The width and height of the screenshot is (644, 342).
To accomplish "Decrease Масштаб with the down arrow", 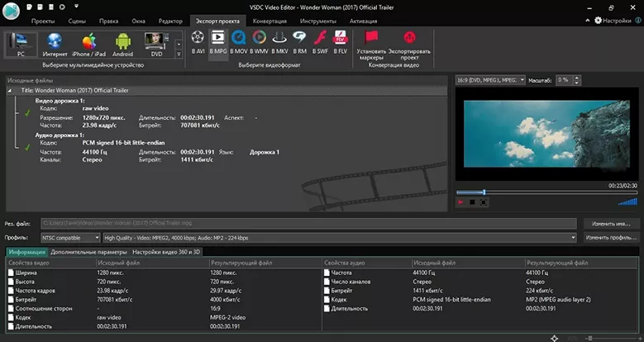I will coord(577,83).
